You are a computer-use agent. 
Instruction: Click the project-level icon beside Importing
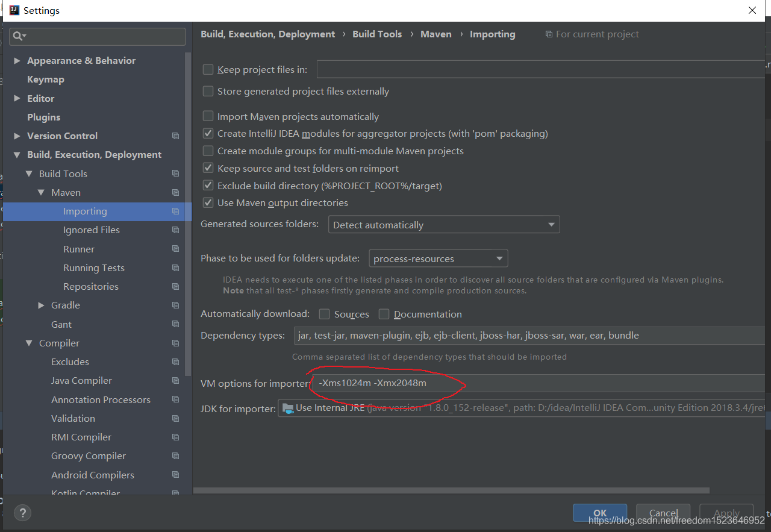pyautogui.click(x=175, y=211)
